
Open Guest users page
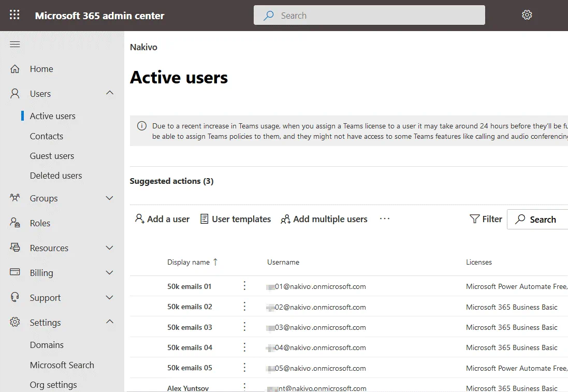click(52, 156)
